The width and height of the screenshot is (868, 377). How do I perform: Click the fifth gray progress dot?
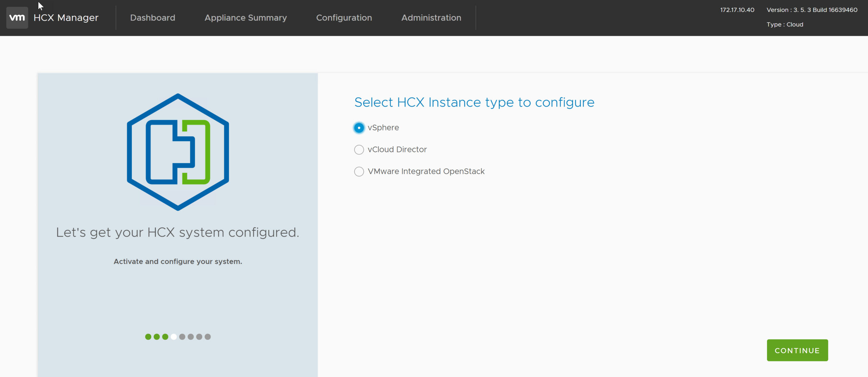[182, 337]
